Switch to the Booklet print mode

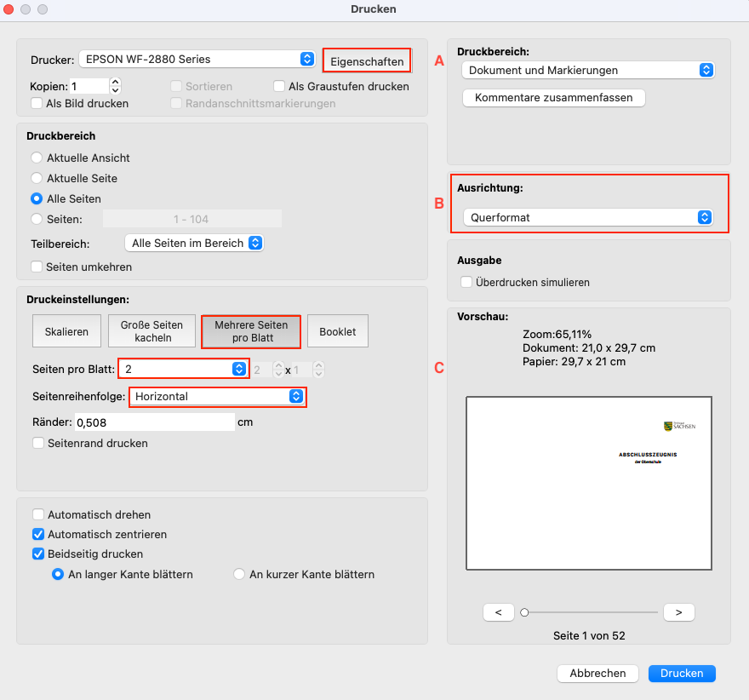(337, 331)
